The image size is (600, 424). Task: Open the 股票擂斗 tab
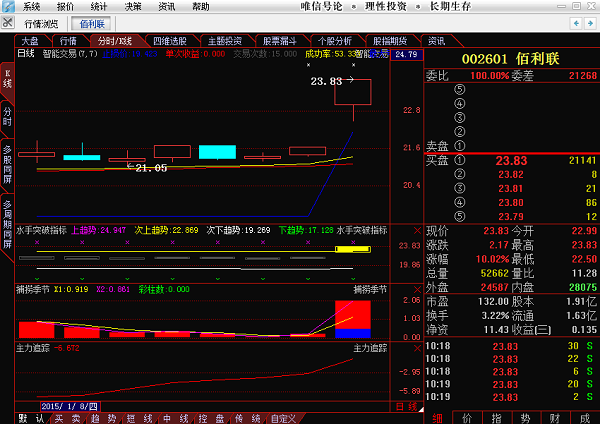click(280, 41)
